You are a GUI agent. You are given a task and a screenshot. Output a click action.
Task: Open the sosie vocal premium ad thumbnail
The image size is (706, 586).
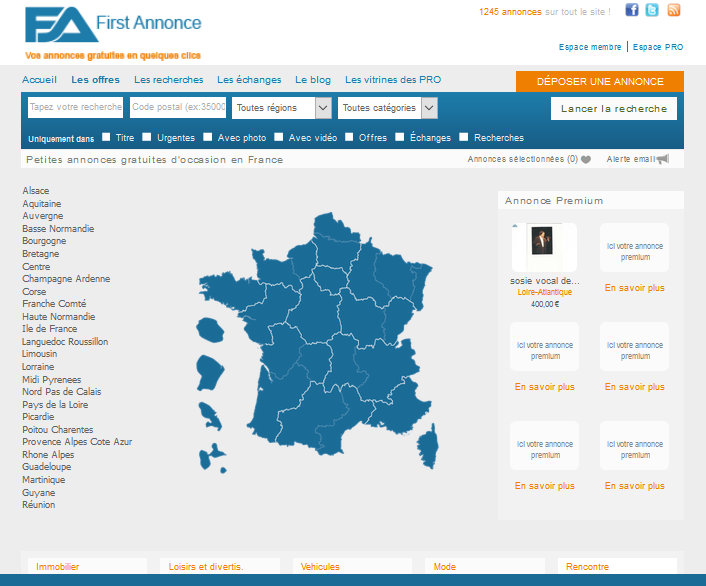543,247
